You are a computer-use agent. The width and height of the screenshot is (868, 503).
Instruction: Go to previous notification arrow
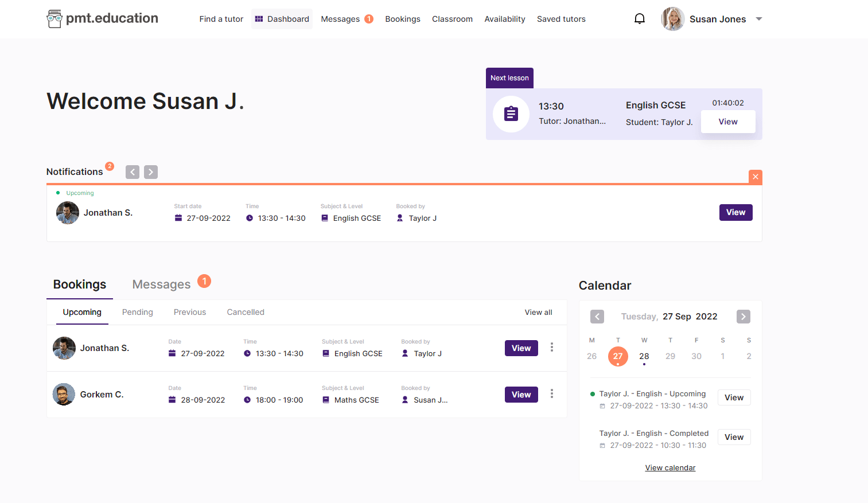133,172
